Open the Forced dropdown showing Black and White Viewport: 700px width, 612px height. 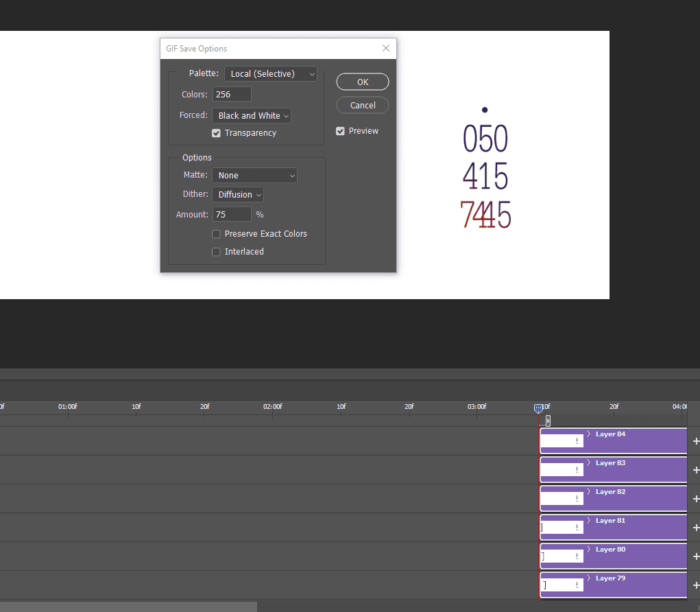coord(252,116)
